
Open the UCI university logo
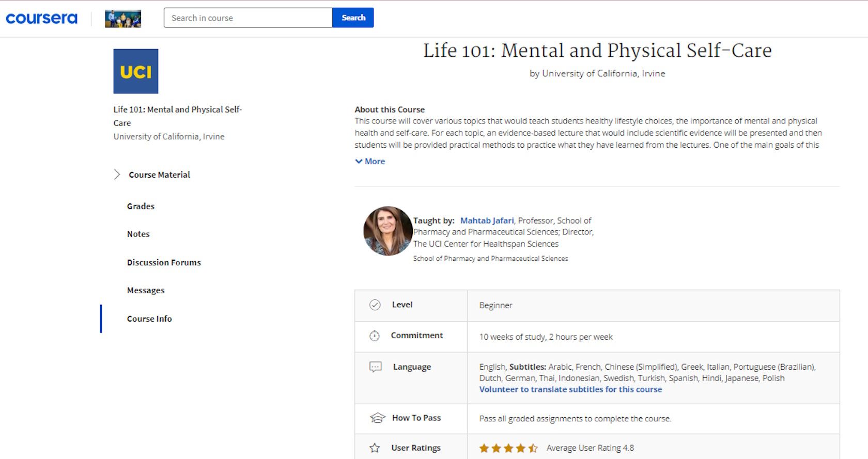pyautogui.click(x=136, y=71)
